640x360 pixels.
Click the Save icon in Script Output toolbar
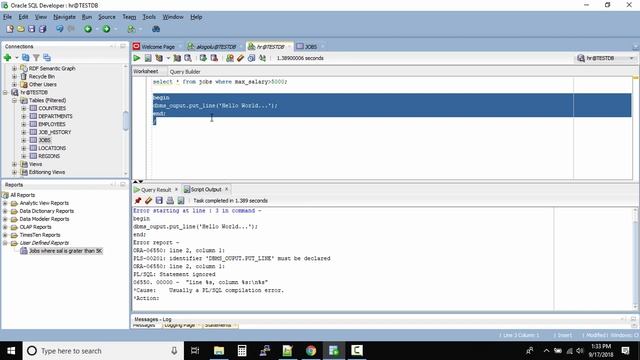click(159, 200)
